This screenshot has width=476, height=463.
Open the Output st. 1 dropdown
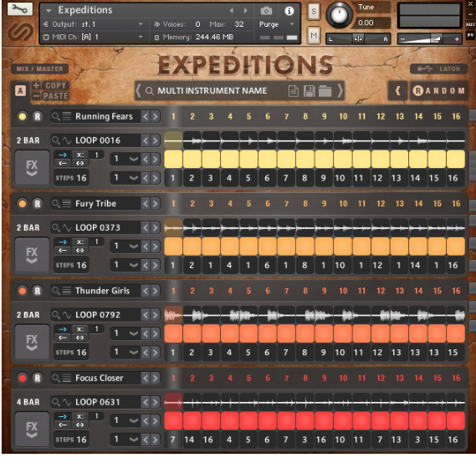[x=141, y=24]
